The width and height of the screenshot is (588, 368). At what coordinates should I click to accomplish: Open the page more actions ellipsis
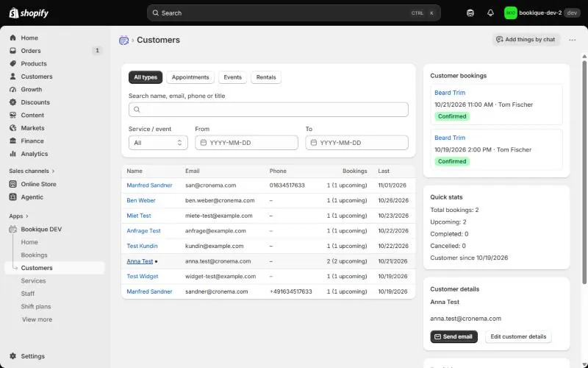click(x=573, y=40)
